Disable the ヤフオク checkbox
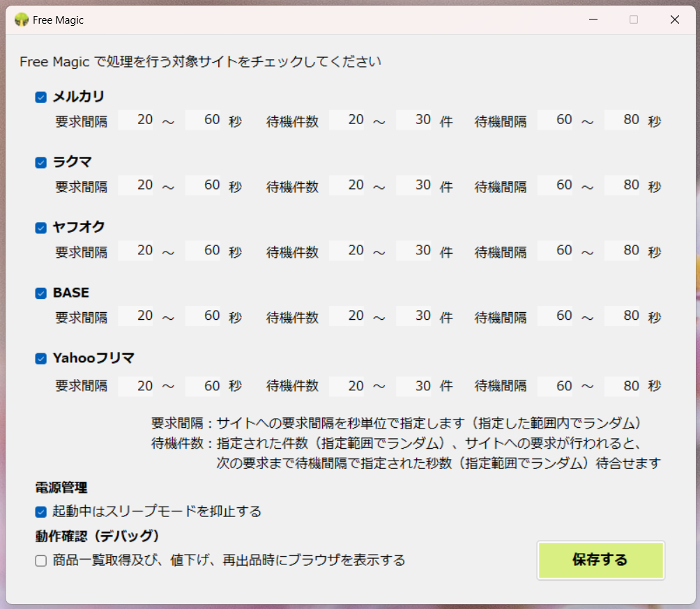Screen dimensions: 700x609 tap(40, 228)
